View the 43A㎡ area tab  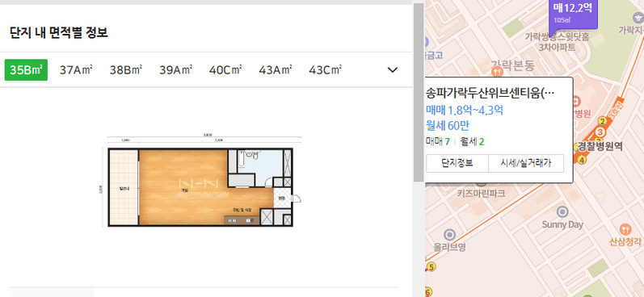[276, 70]
